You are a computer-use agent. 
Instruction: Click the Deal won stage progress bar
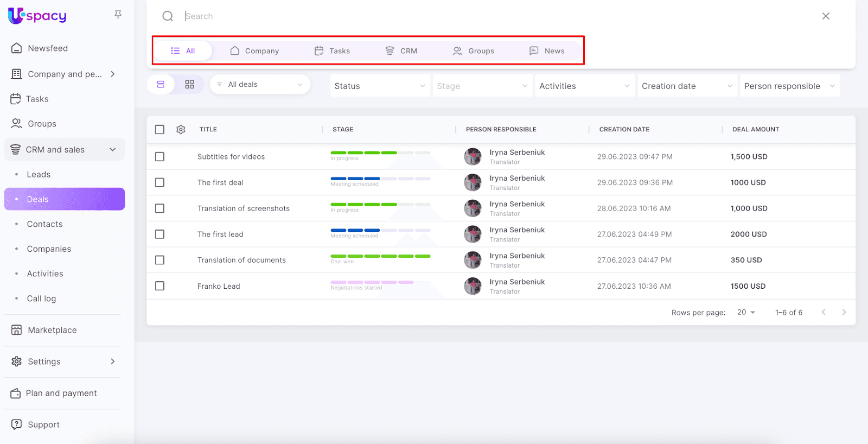pos(380,256)
